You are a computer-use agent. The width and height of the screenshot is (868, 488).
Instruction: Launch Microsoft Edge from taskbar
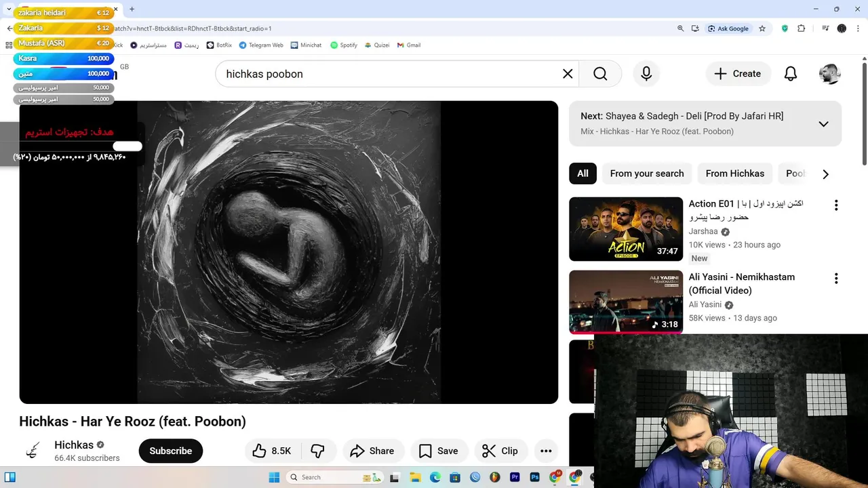tap(435, 477)
